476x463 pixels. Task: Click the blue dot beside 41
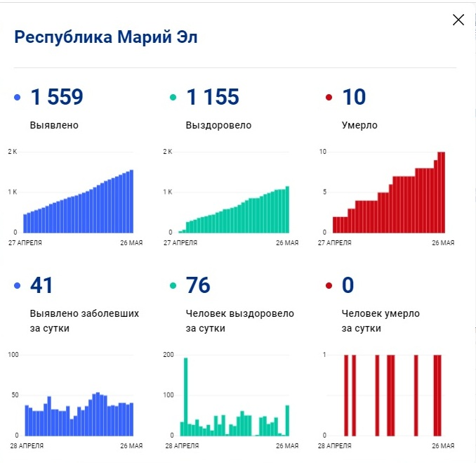click(x=18, y=286)
